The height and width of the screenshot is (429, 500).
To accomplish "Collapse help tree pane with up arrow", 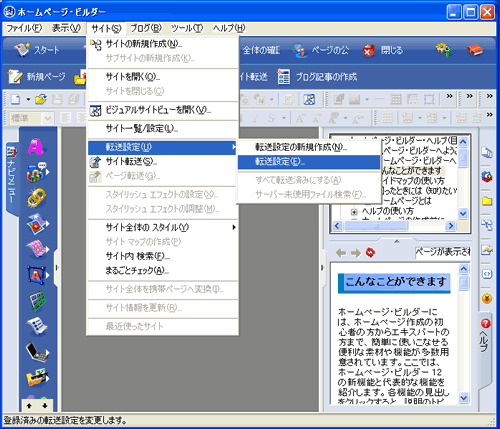I will (x=397, y=241).
